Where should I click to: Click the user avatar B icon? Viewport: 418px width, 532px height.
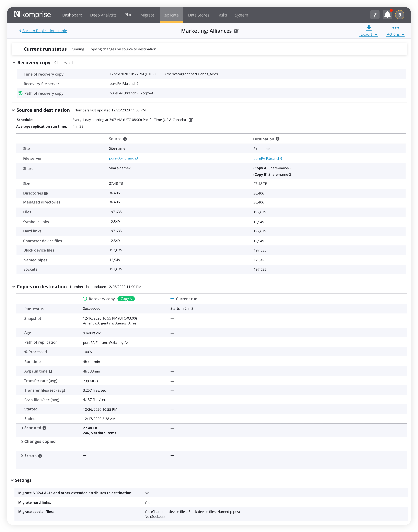[x=400, y=15]
